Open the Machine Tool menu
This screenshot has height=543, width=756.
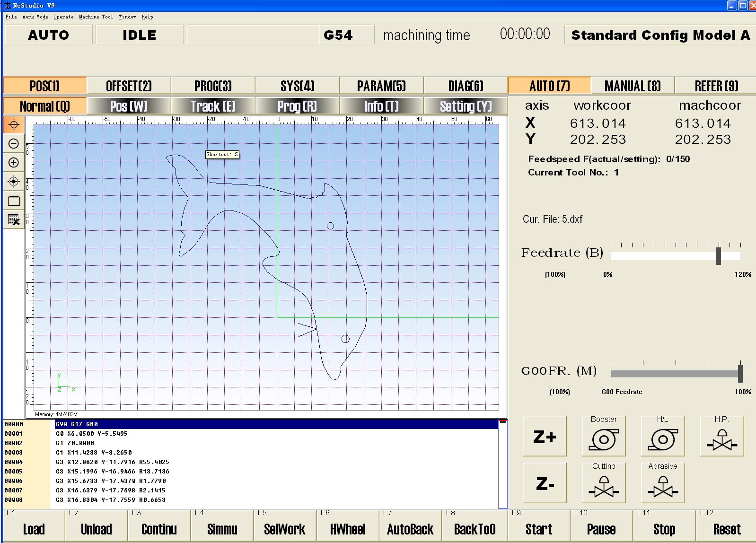pyautogui.click(x=96, y=17)
